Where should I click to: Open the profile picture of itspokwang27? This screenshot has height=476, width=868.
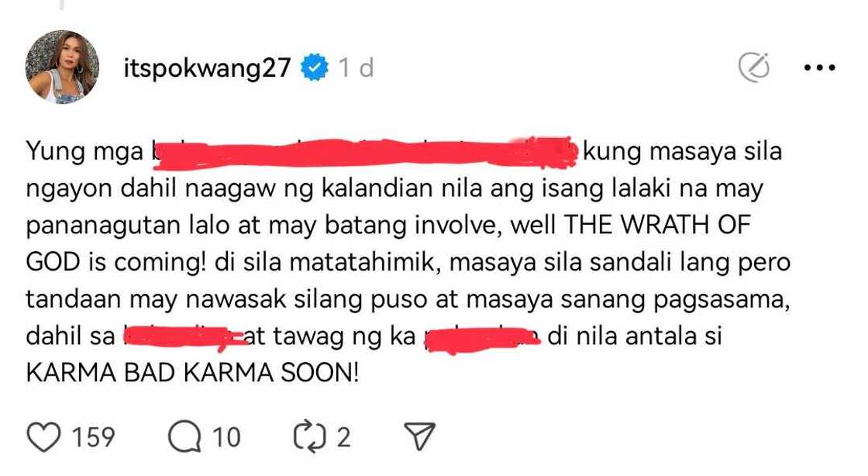point(62,67)
